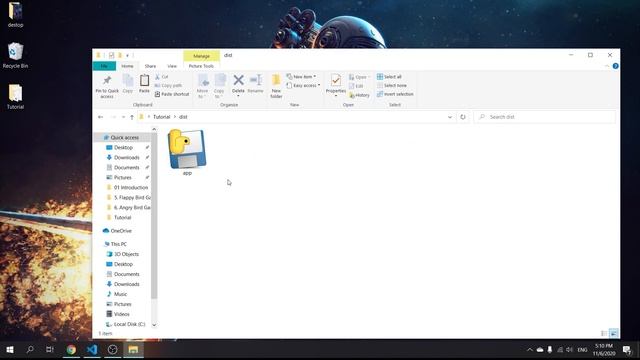Click the Search dist field
Viewport: 640px width, 360px height.
(x=545, y=117)
